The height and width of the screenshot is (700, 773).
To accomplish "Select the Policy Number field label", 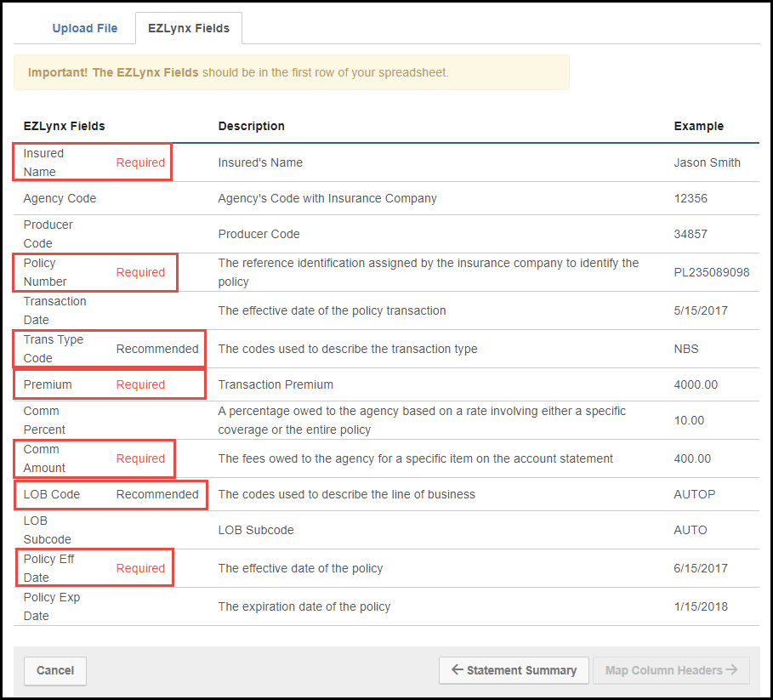I will click(44, 272).
